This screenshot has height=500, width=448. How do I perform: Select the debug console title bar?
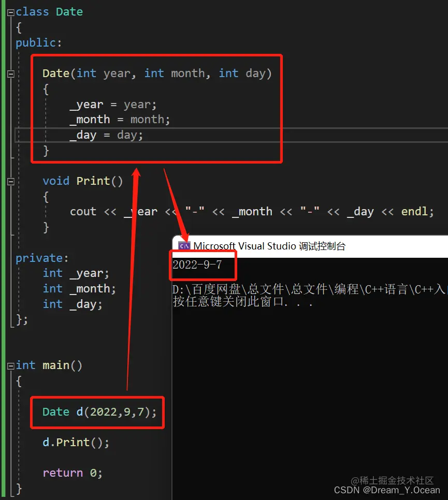pyautogui.click(x=310, y=246)
